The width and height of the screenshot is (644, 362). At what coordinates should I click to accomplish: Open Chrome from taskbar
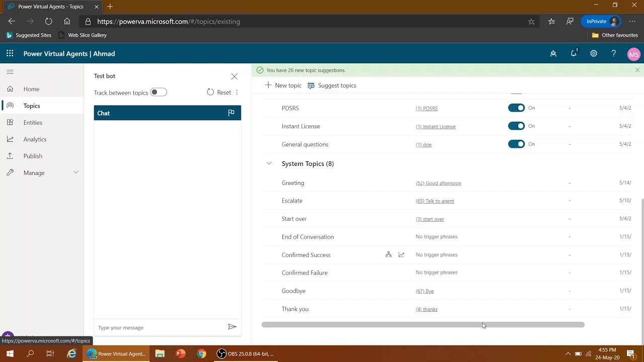(x=201, y=354)
